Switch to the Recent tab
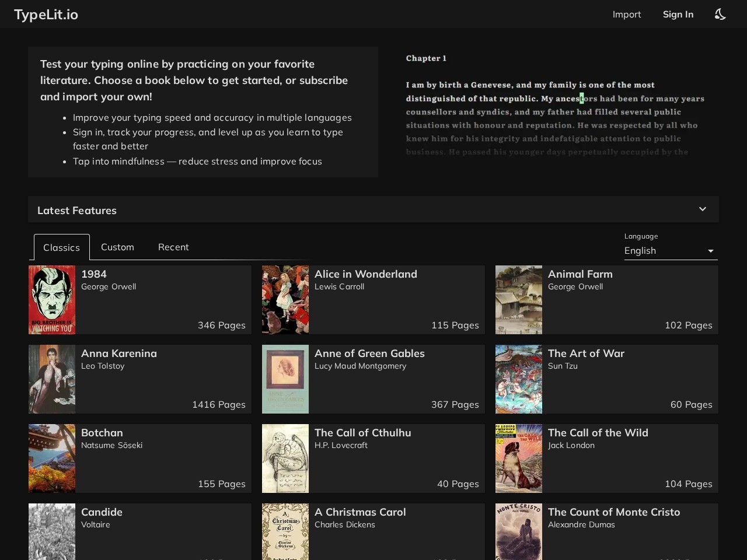The height and width of the screenshot is (560, 747). tap(173, 247)
